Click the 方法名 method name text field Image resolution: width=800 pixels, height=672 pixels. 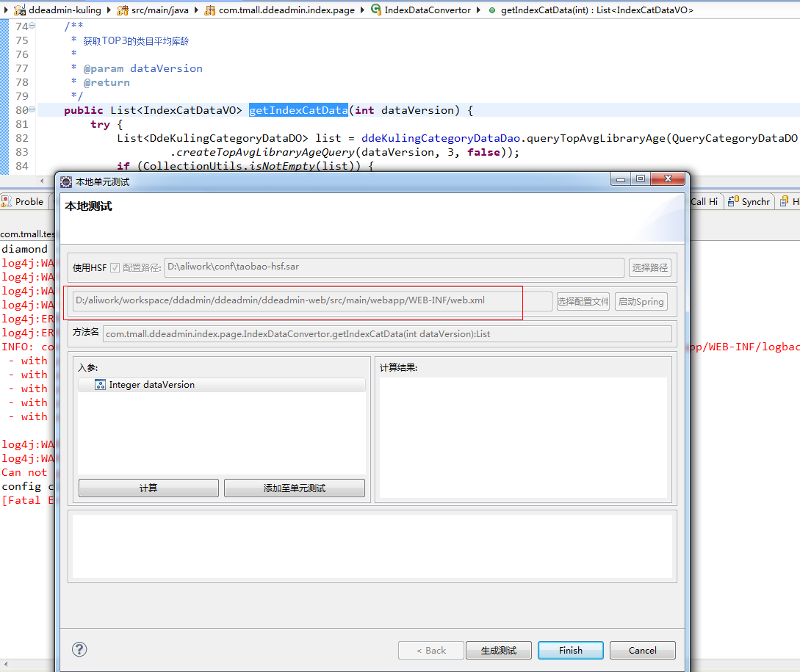[387, 334]
